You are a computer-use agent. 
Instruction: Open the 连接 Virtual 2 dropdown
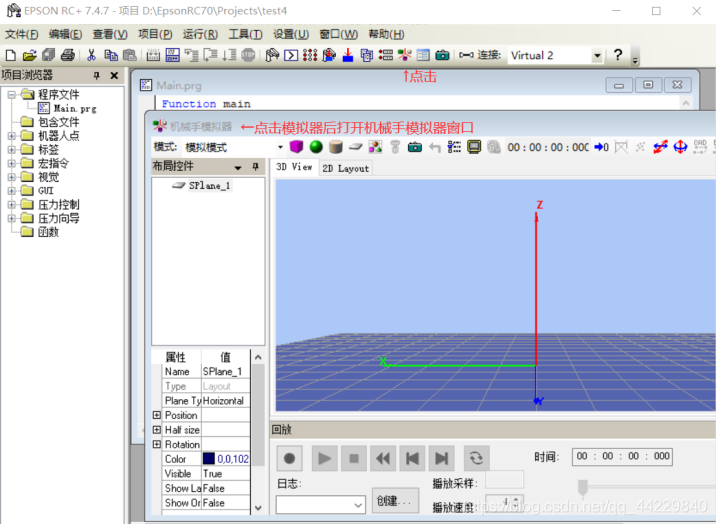[x=597, y=56]
